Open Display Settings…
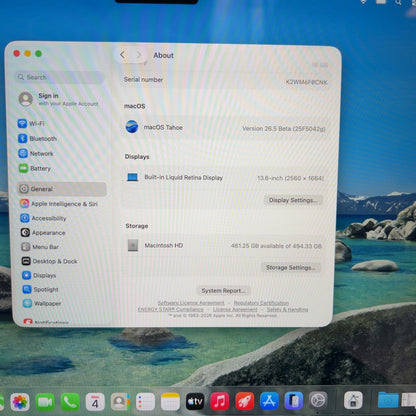This screenshot has width=416, height=416. click(x=293, y=200)
